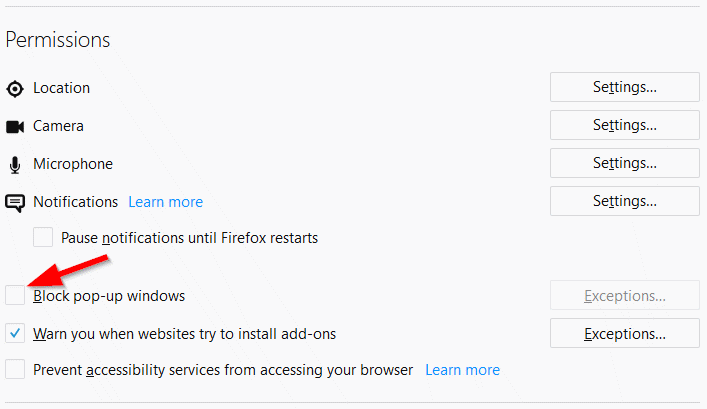Check the Block pop-up windows checkbox

point(15,296)
